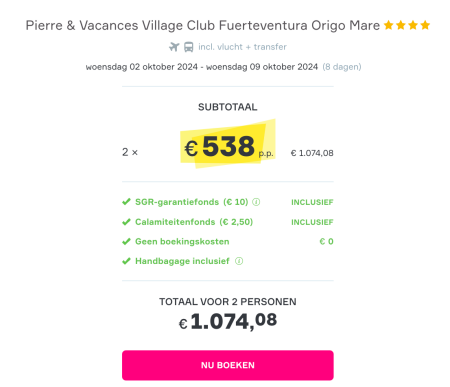
Task: Click the total € 1.074,08 amount
Action: tap(228, 322)
